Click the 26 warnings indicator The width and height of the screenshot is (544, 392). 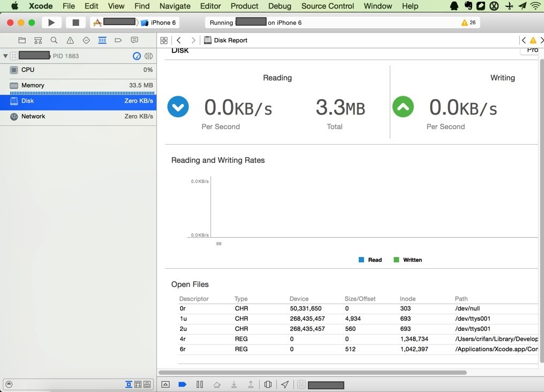coord(469,22)
